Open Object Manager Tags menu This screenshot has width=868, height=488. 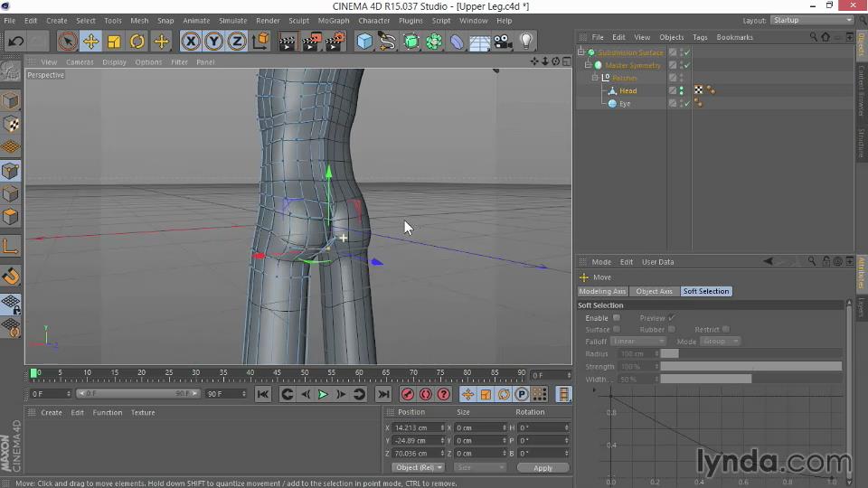coord(700,37)
